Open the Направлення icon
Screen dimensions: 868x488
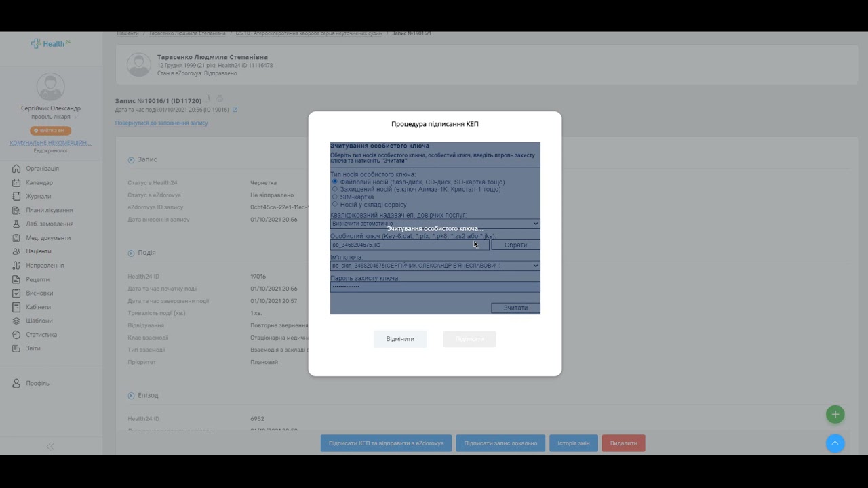click(16, 266)
